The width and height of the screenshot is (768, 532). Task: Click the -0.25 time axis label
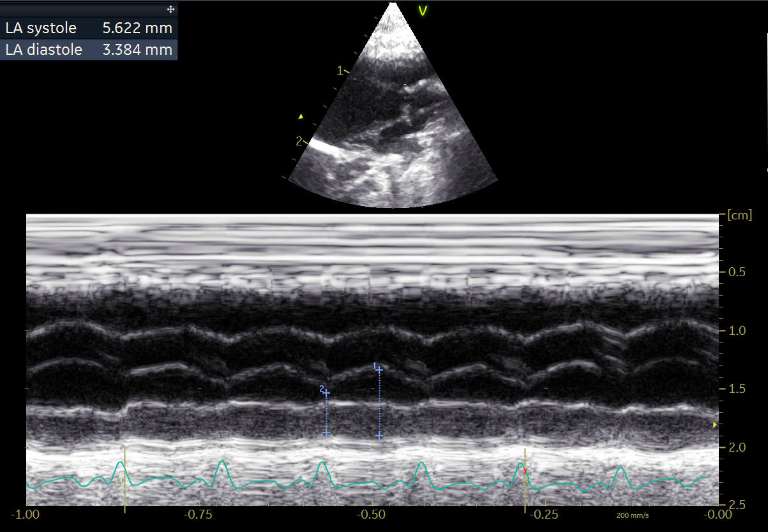(x=544, y=514)
